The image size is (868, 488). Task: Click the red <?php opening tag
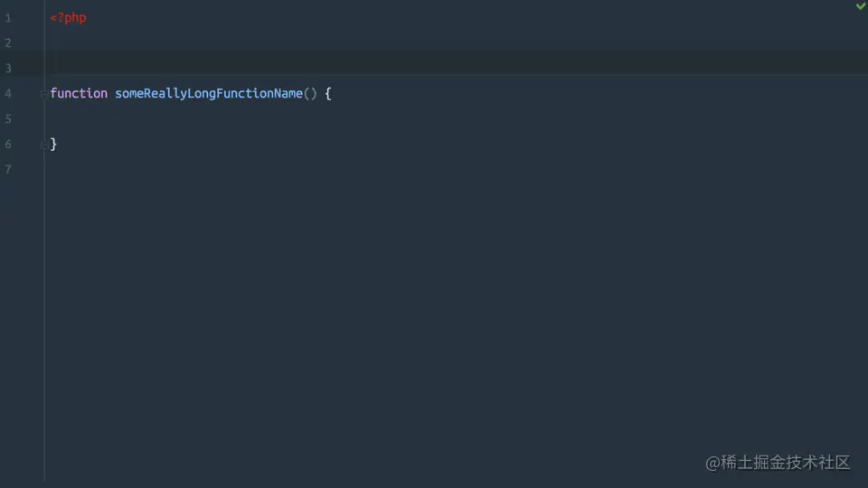click(x=68, y=18)
